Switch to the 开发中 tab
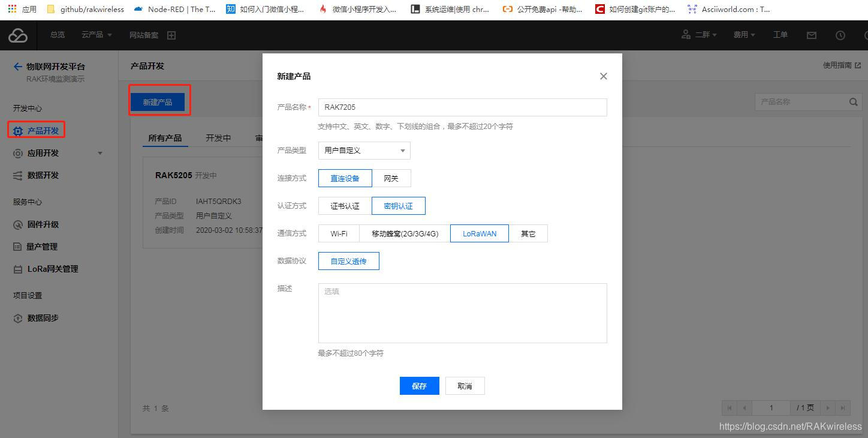 218,138
